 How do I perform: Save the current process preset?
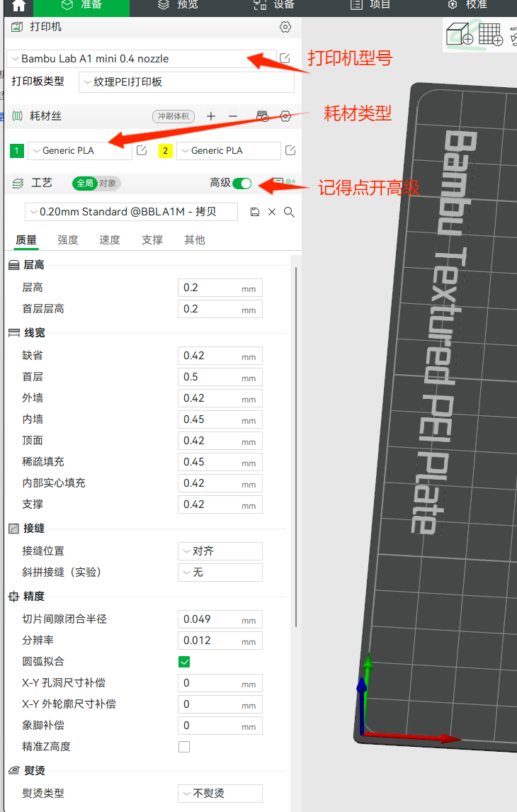255,212
